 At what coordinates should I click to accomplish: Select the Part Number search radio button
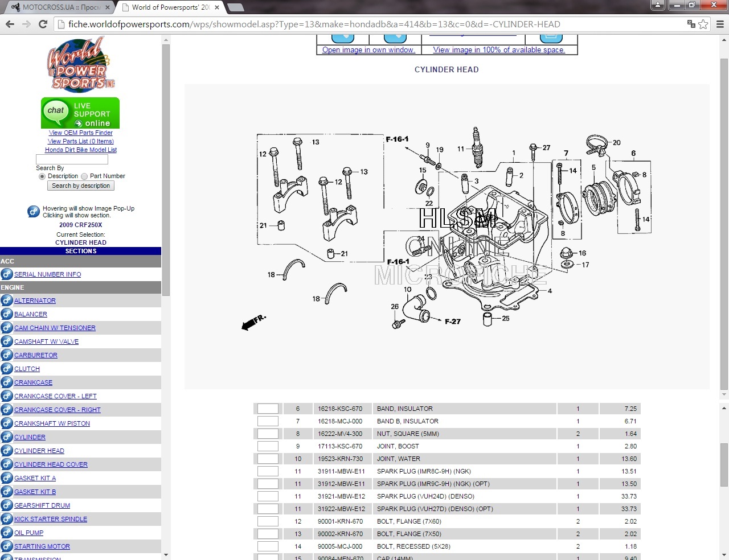84,176
